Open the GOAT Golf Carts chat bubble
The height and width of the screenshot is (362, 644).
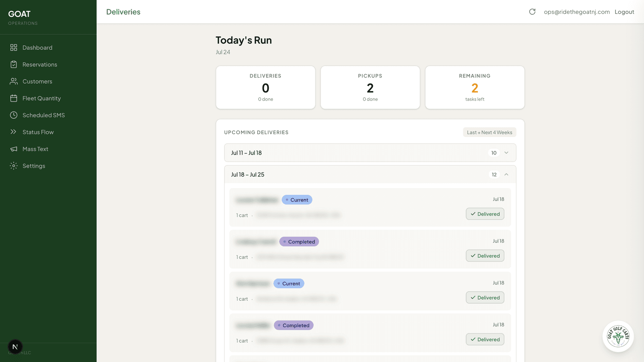click(618, 336)
